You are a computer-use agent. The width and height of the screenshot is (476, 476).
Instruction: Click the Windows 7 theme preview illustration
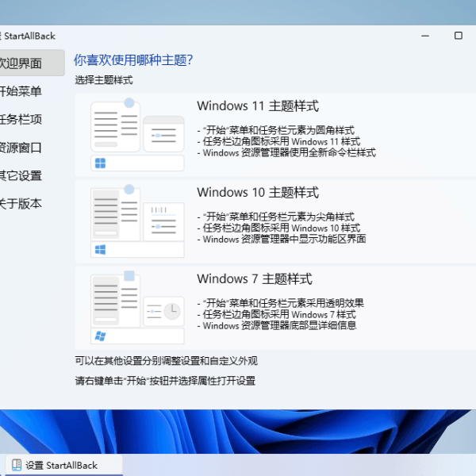point(137,307)
